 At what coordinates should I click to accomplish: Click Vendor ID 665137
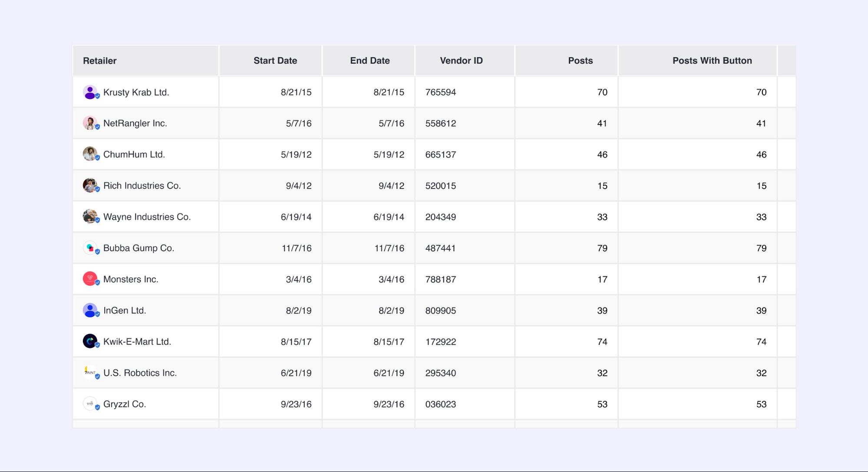(441, 154)
